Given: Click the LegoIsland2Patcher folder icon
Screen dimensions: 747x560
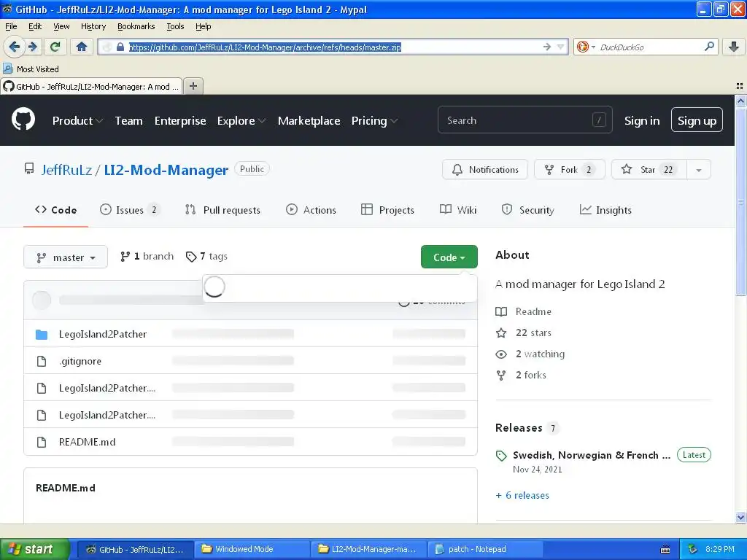Looking at the screenshot, I should 42,334.
